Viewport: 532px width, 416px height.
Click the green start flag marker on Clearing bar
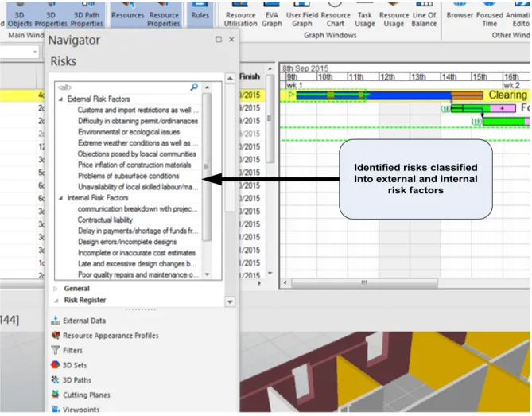[x=291, y=95]
